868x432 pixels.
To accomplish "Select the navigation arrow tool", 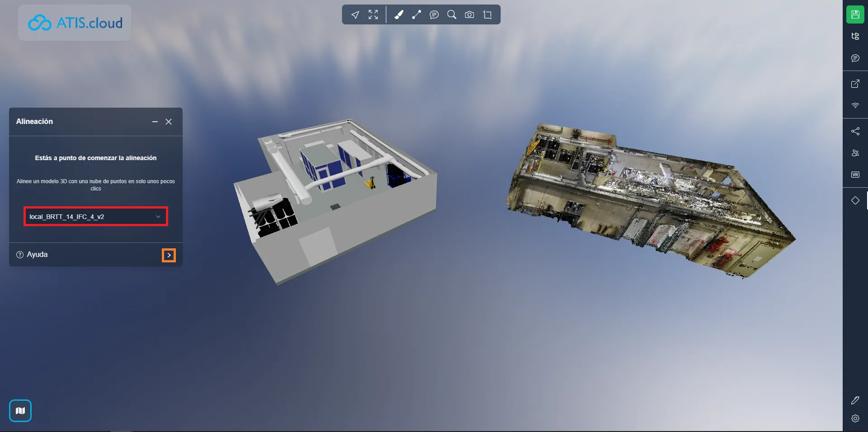I will click(355, 15).
